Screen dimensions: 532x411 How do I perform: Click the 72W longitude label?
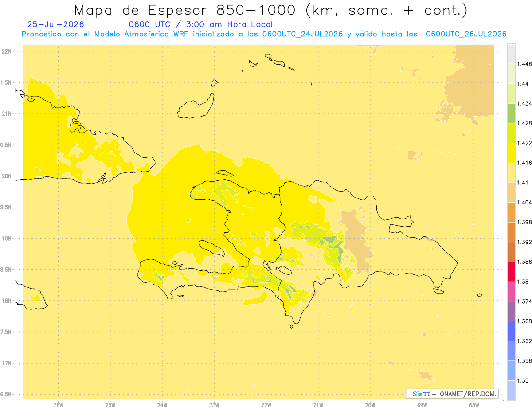pos(266,405)
